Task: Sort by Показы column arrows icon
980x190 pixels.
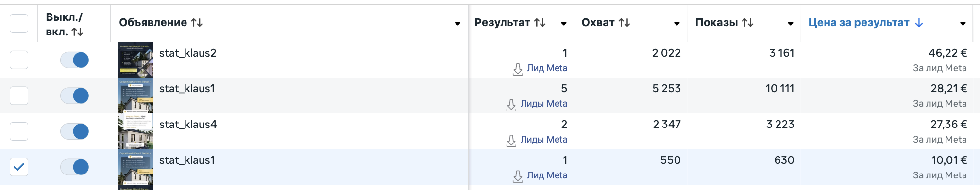Action: (748, 23)
